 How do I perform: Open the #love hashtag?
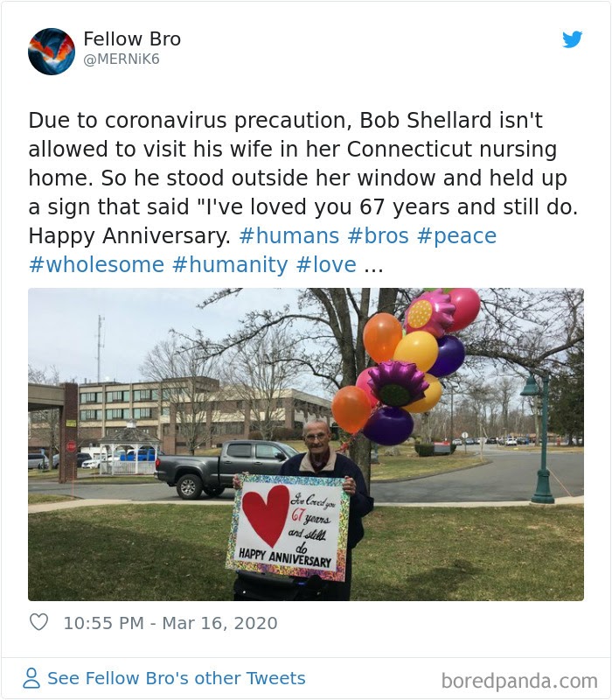click(322, 262)
